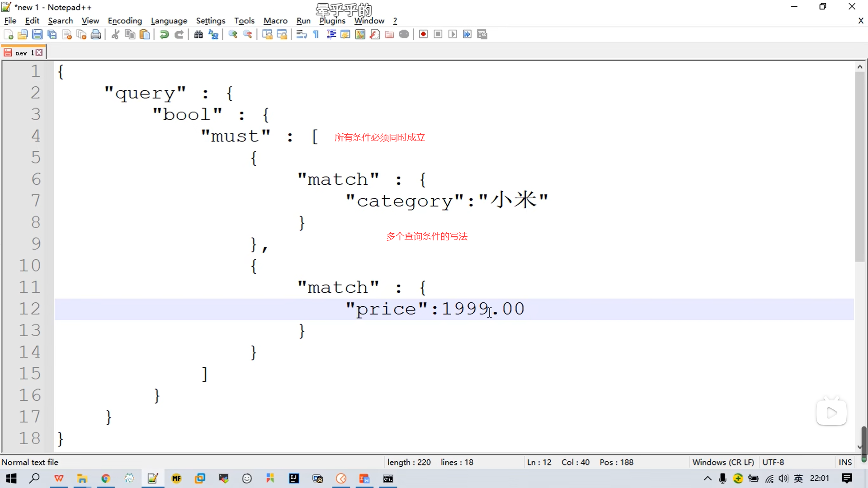
Task: Click the Undo toolbar icon
Action: tap(165, 34)
